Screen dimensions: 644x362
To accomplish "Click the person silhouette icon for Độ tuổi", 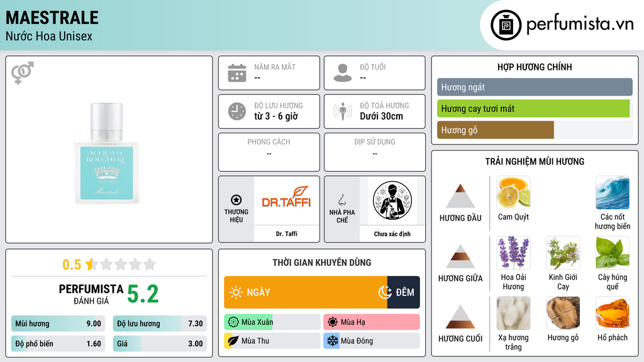I will point(343,73).
